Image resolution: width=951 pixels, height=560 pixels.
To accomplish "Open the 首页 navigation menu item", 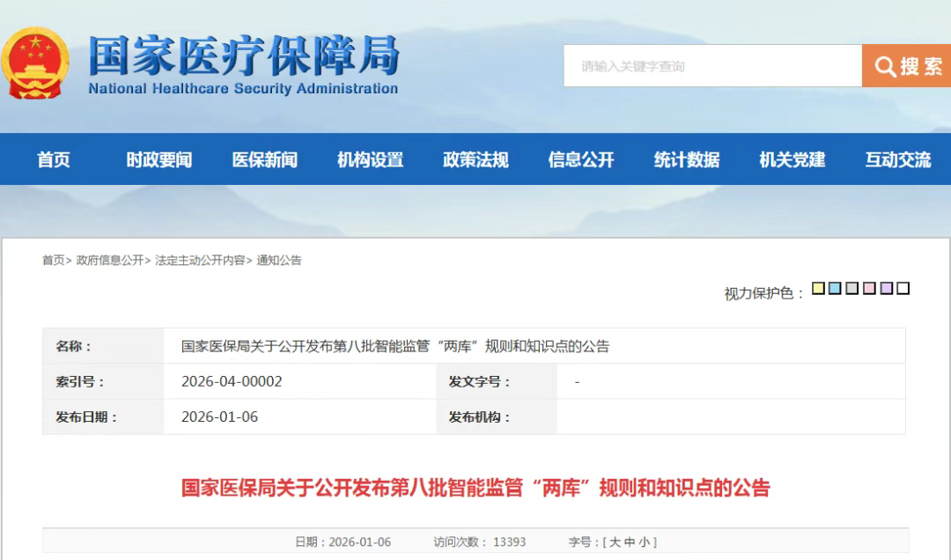I will 54,159.
